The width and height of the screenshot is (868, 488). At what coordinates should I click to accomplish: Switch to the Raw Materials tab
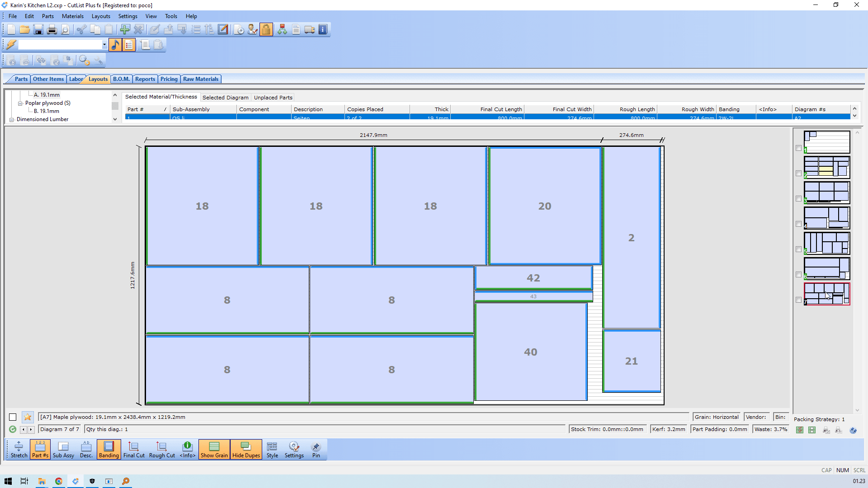coord(200,79)
